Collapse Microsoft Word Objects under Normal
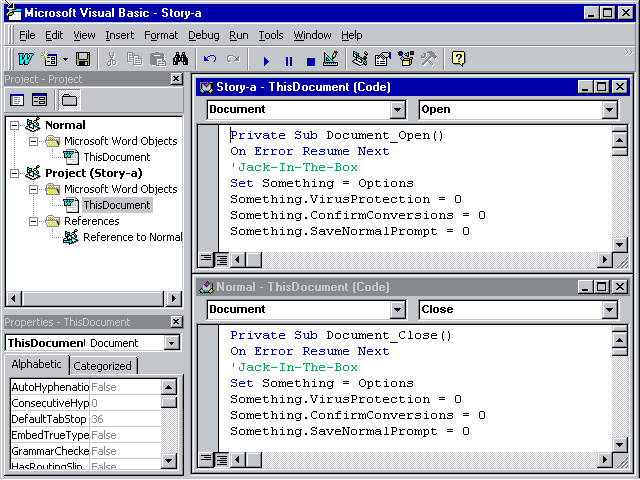The image size is (640, 480). (33, 141)
